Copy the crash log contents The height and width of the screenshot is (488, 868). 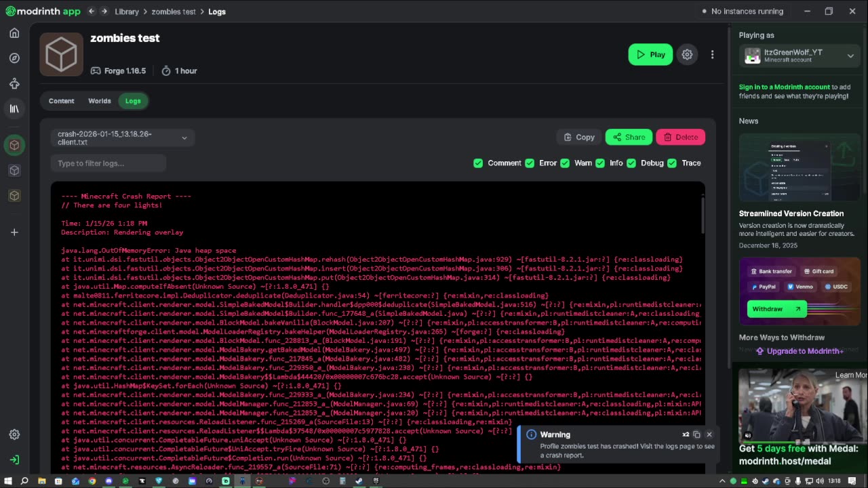pyautogui.click(x=579, y=138)
